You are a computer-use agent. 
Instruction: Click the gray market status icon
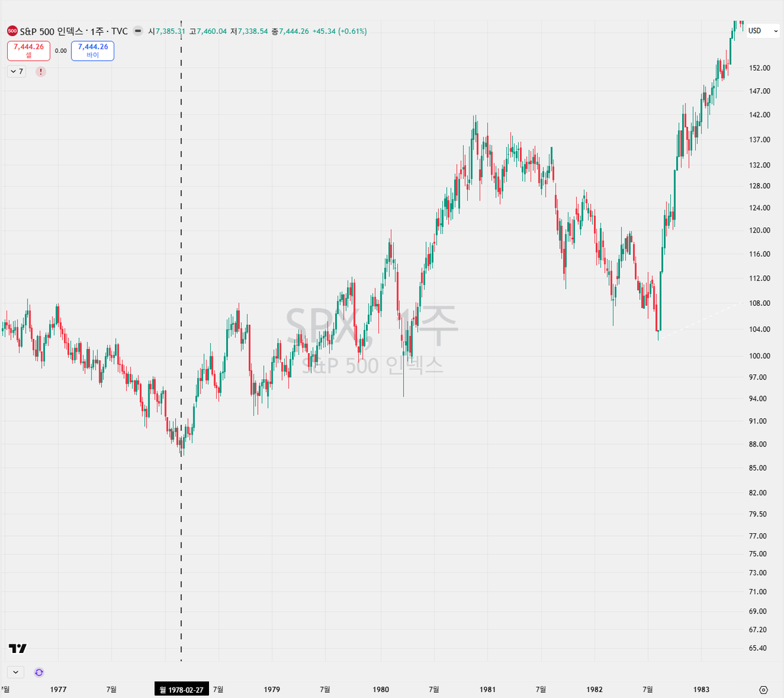[138, 31]
